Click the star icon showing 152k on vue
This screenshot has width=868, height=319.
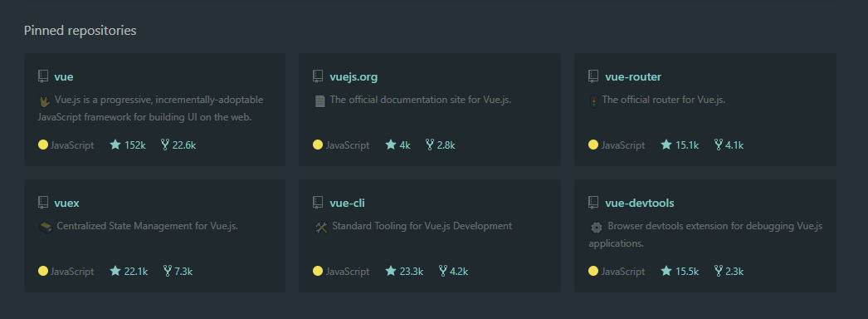[x=115, y=145]
